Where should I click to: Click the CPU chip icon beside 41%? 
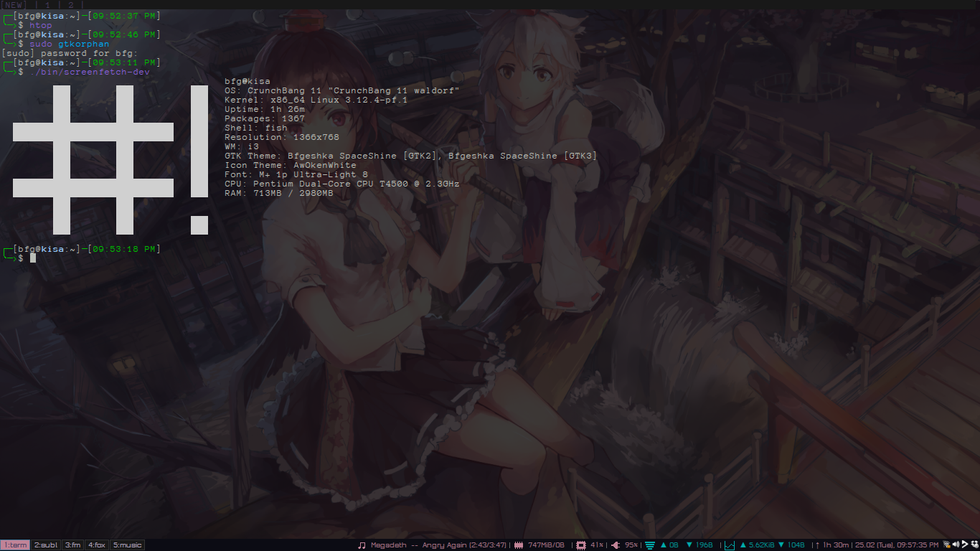[x=582, y=545]
